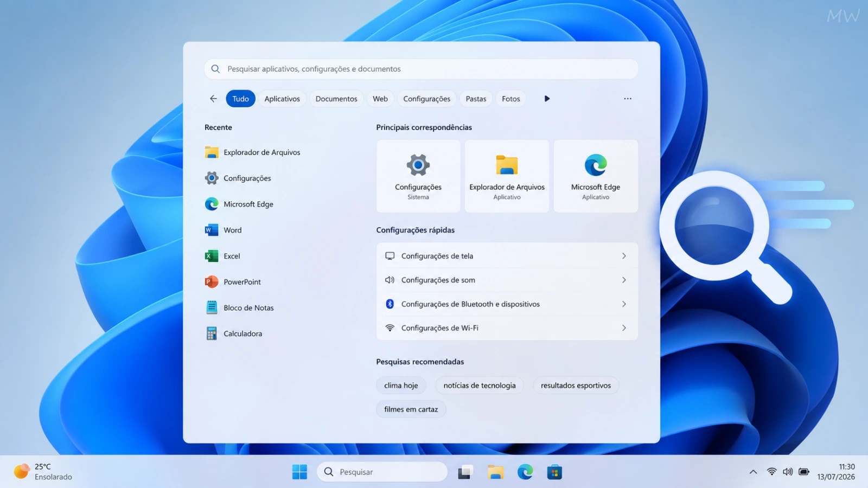The image size is (868, 488).
Task: Open the taskbar Wi-Fi tray icon
Action: pos(771,472)
